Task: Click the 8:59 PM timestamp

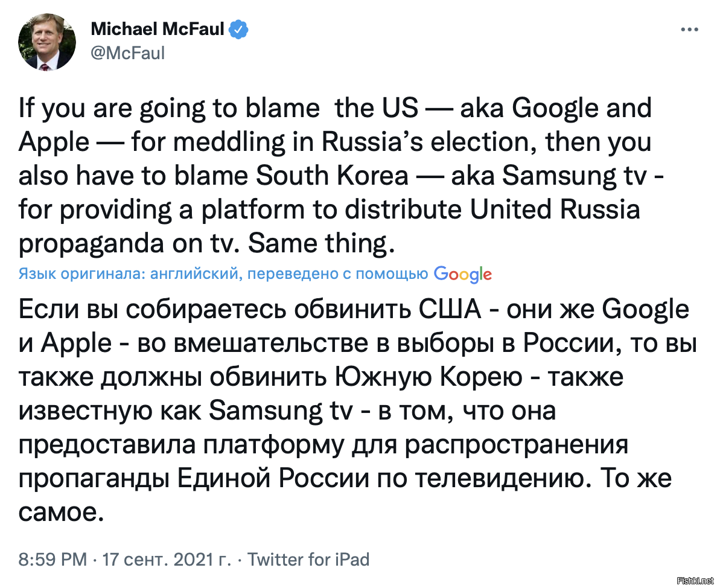Action: (53, 560)
